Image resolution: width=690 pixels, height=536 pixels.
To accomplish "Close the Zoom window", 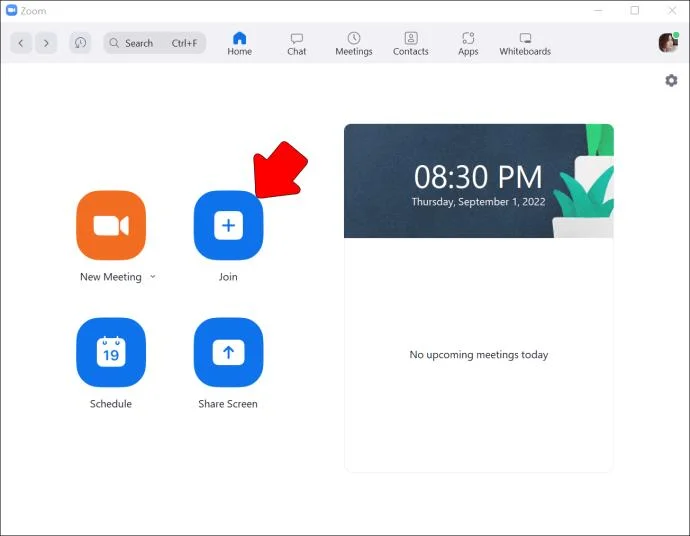I will pos(672,10).
